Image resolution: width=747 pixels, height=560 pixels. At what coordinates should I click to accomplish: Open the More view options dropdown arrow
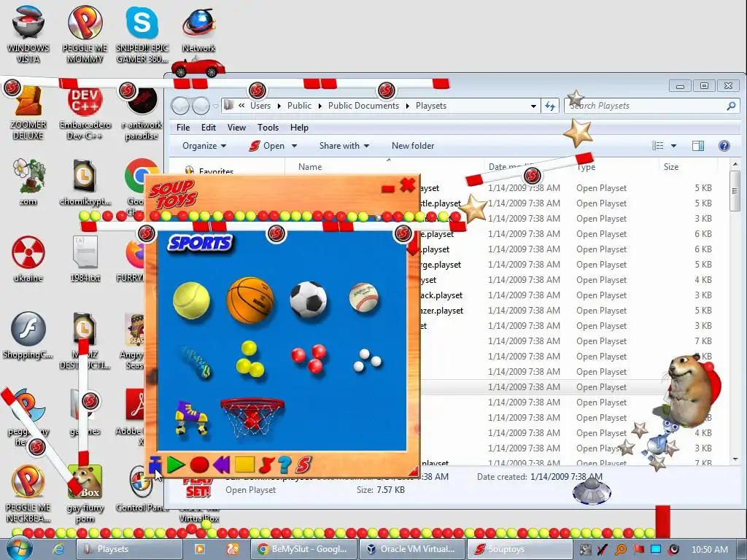673,146
